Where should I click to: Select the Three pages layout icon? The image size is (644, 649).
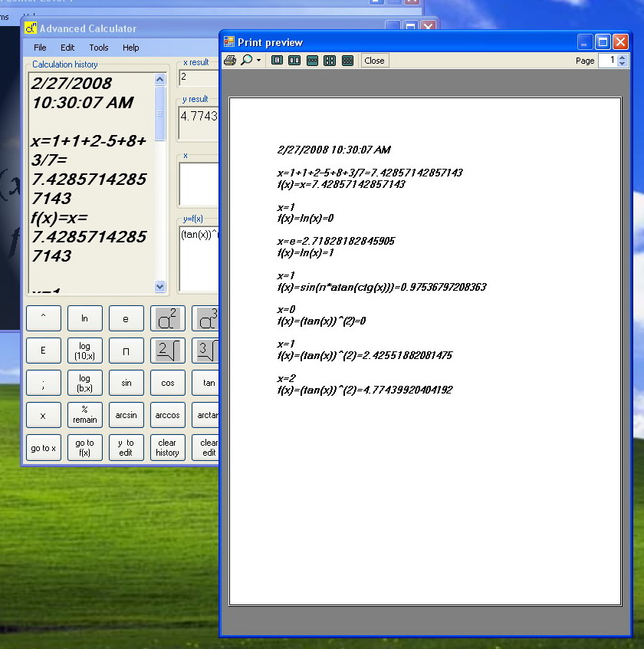point(312,61)
